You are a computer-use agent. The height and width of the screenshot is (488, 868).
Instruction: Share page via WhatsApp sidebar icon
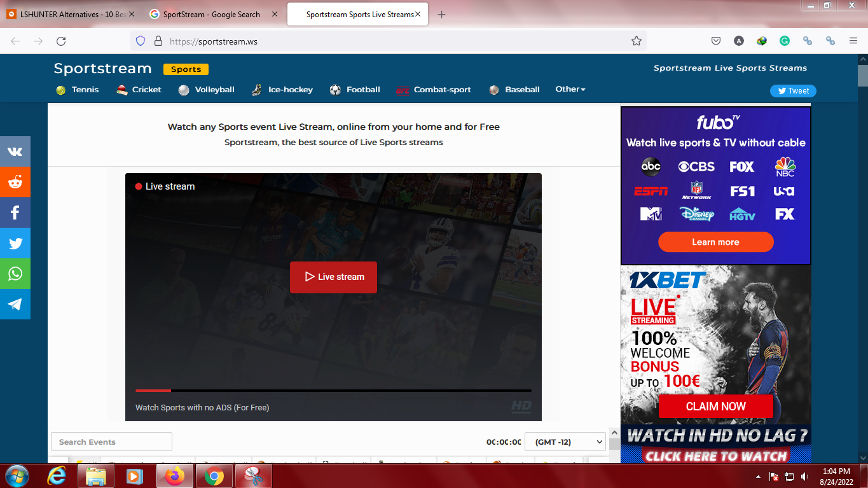pyautogui.click(x=15, y=274)
